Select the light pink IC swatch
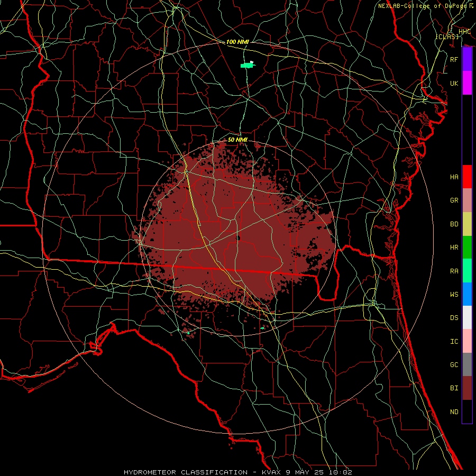This screenshot has width=476, height=476. [x=467, y=341]
